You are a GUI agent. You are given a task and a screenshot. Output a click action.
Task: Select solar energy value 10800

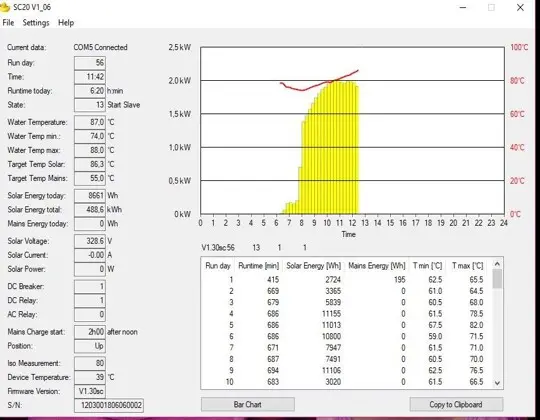tap(331, 337)
